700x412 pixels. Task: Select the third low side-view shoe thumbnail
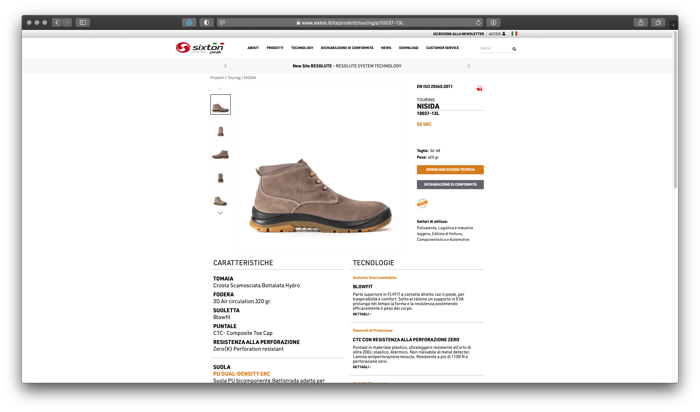221,152
